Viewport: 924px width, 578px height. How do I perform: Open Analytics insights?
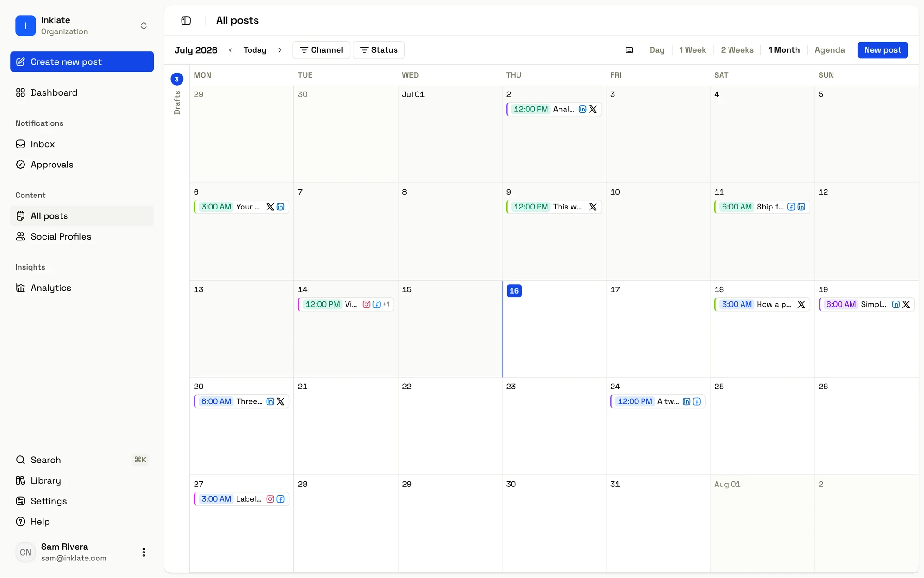pos(82,288)
